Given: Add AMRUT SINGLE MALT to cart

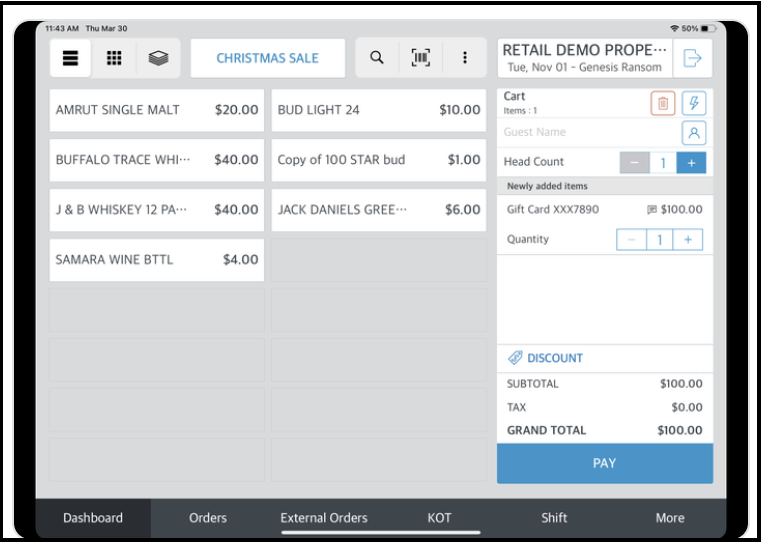Looking at the screenshot, I should (157, 110).
